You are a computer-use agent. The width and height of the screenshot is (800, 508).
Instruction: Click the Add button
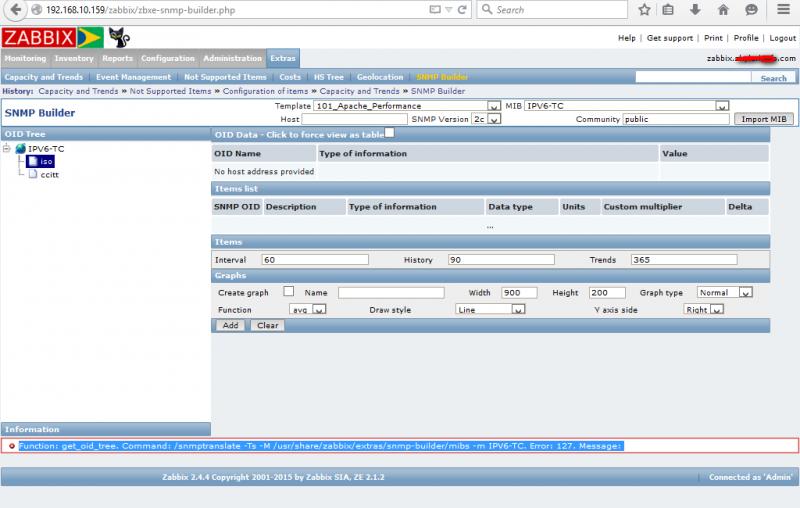click(x=230, y=325)
